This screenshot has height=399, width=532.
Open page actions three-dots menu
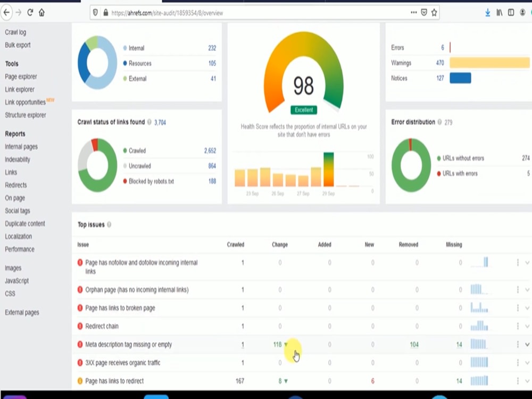(413, 13)
